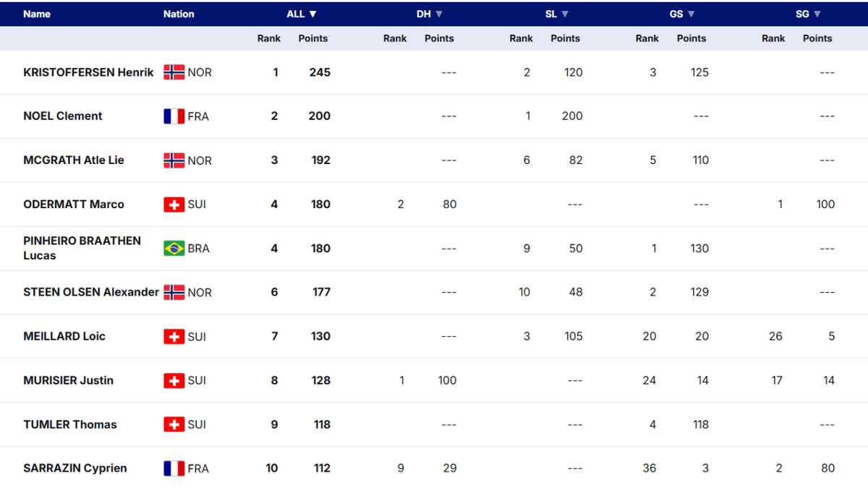Click Brazil flag beside Pinheiro Braathen Lucas
The image size is (868, 490).
(174, 249)
